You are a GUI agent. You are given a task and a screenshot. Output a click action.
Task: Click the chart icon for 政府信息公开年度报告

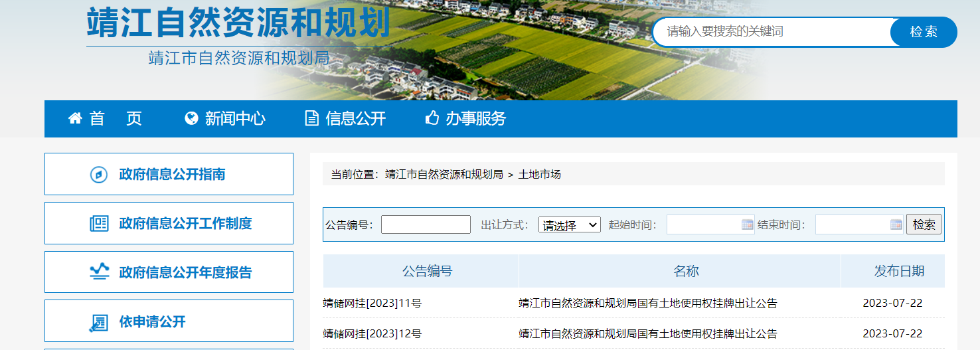[98, 272]
